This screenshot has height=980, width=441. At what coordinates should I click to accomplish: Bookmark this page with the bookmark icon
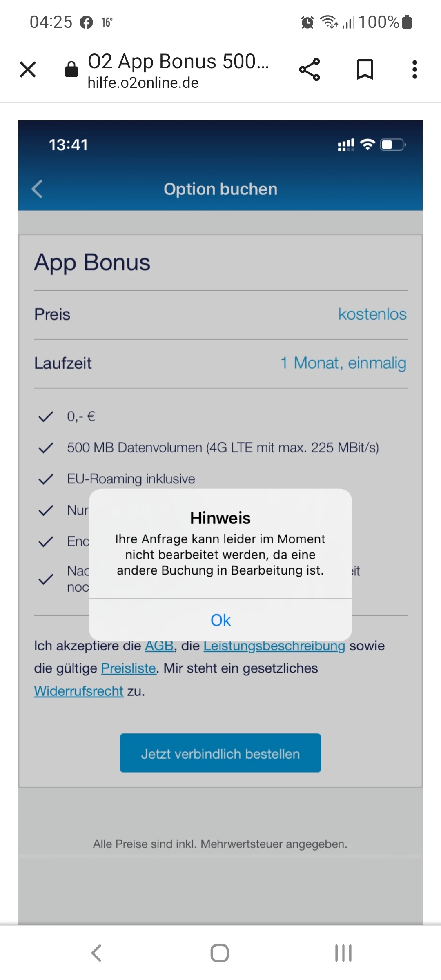365,69
